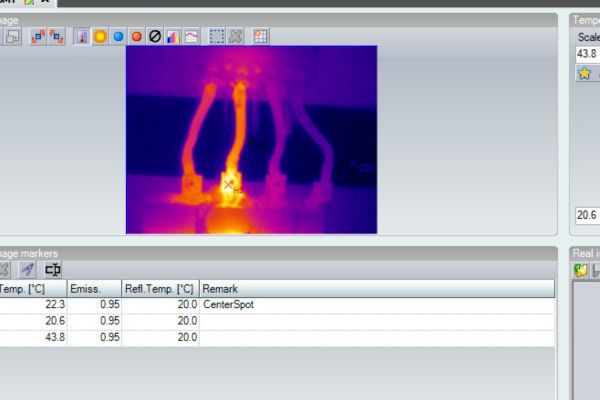Select the 20.6 temperature cell in markers table
This screenshot has width=600, height=400.
click(33, 321)
